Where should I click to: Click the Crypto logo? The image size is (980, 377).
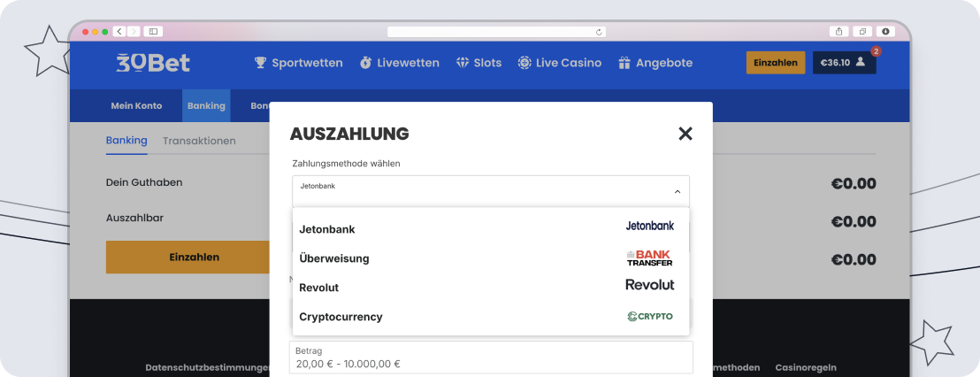coord(650,316)
